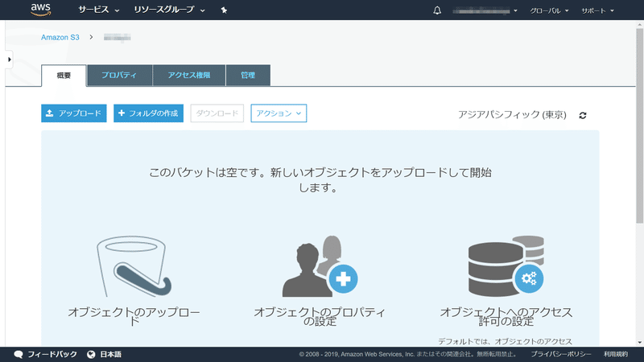
Task: Click the bucket upload illustration icon
Action: click(x=134, y=266)
